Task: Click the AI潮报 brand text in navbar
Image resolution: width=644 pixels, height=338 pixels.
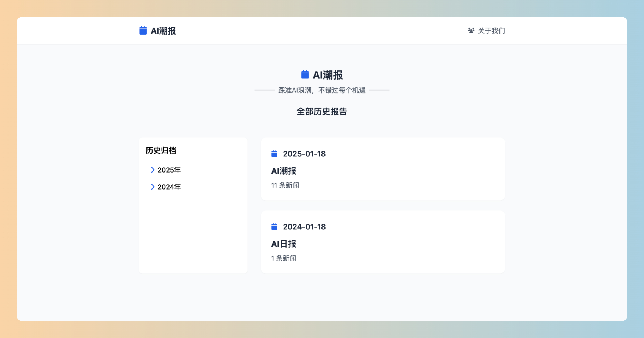Action: 163,31
